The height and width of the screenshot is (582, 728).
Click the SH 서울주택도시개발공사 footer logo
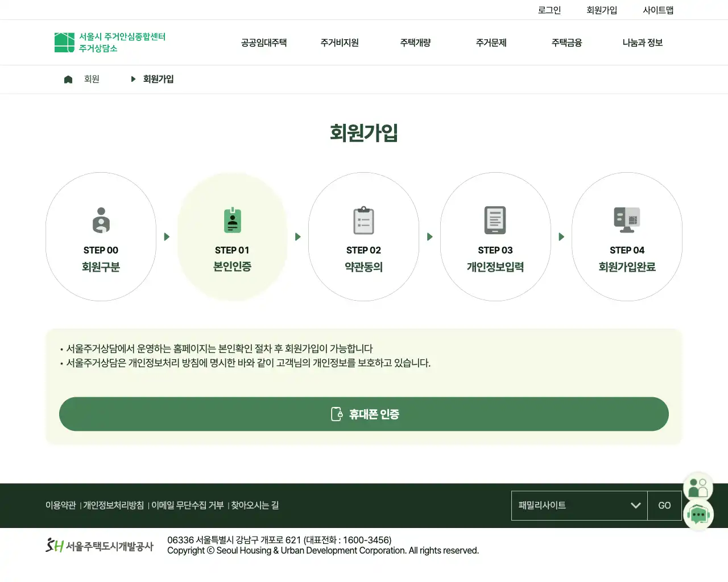pyautogui.click(x=100, y=545)
